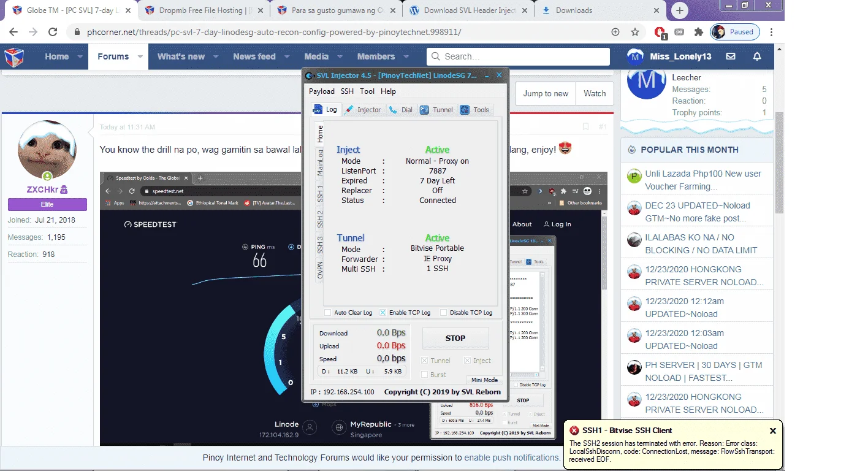The height and width of the screenshot is (471, 868).
Task: Click the enable push notifications link
Action: pyautogui.click(x=512, y=458)
